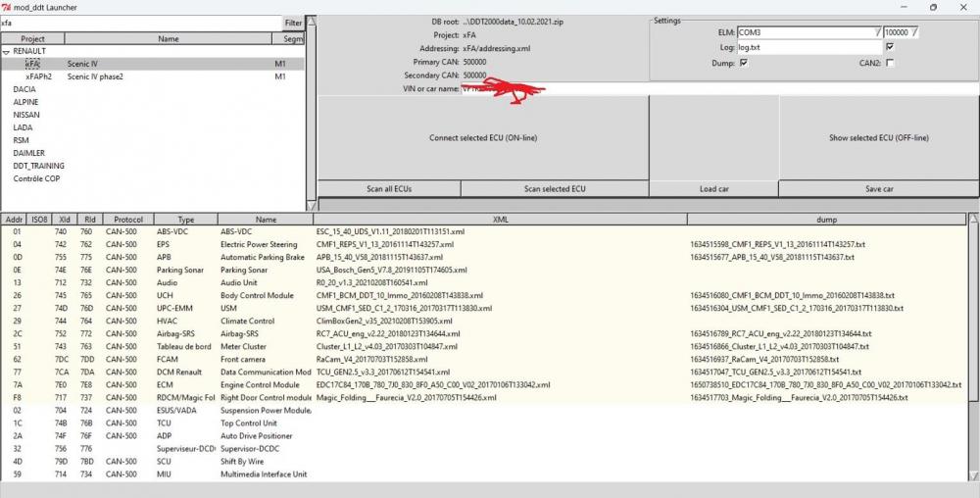Click the Load car button

coord(713,188)
